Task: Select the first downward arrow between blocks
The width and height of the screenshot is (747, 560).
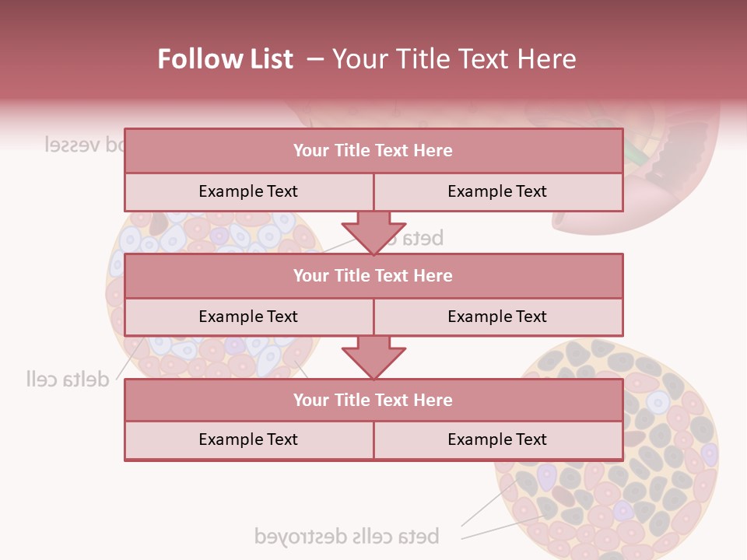Action: pyautogui.click(x=373, y=232)
